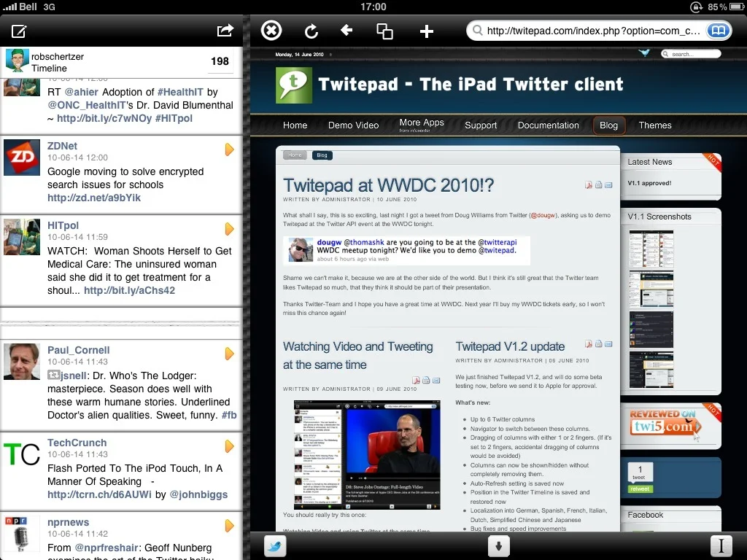
Task: Click the @johnbiggs mention
Action: click(198, 495)
